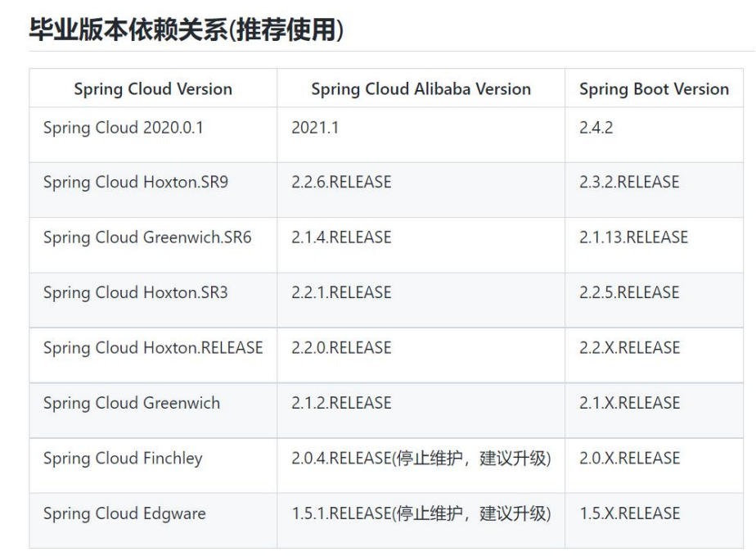Screen dimensions: 756x556
Task: Click the 2.2.1.RELEASE cell
Action: pyautogui.click(x=341, y=292)
